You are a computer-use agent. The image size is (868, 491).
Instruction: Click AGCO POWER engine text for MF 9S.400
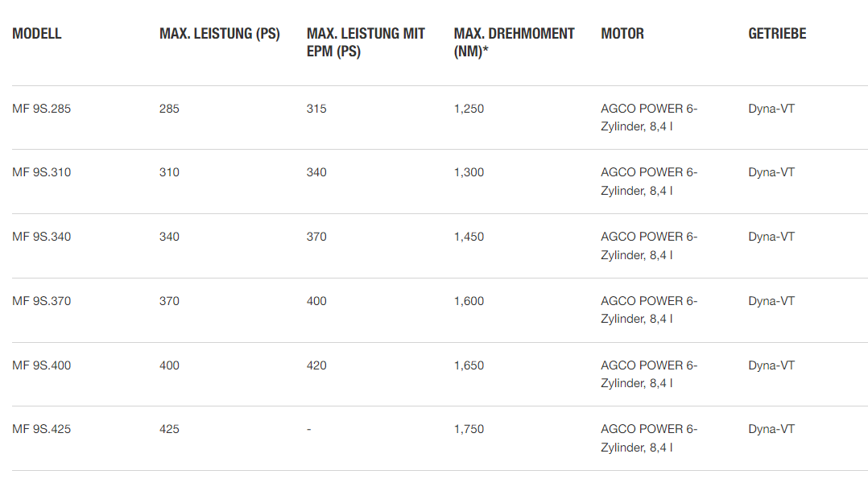point(649,374)
